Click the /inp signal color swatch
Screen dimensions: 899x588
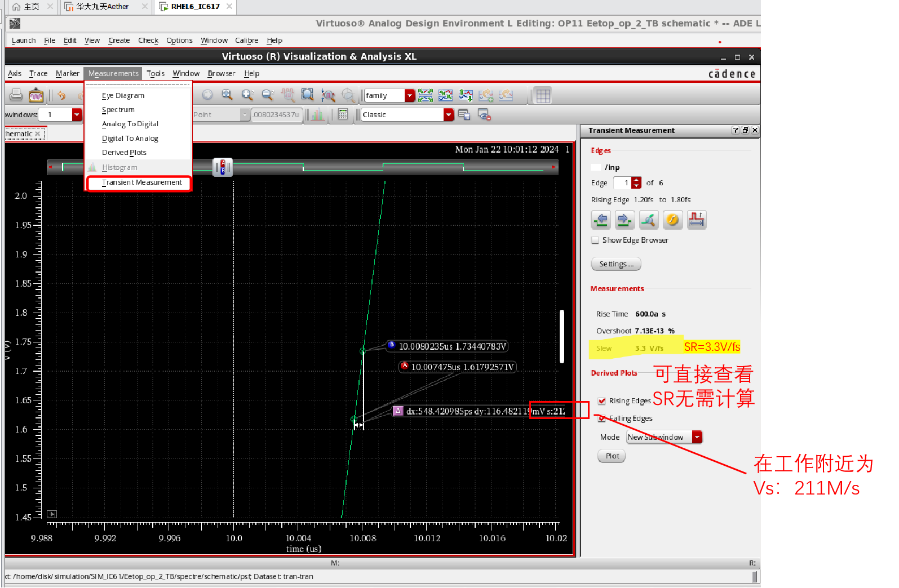596,167
